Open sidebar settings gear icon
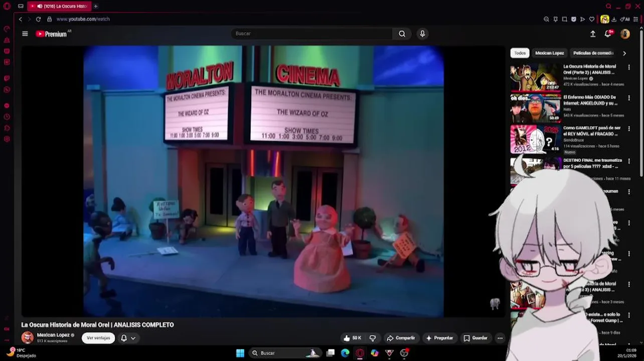The image size is (644, 361). click(x=7, y=139)
